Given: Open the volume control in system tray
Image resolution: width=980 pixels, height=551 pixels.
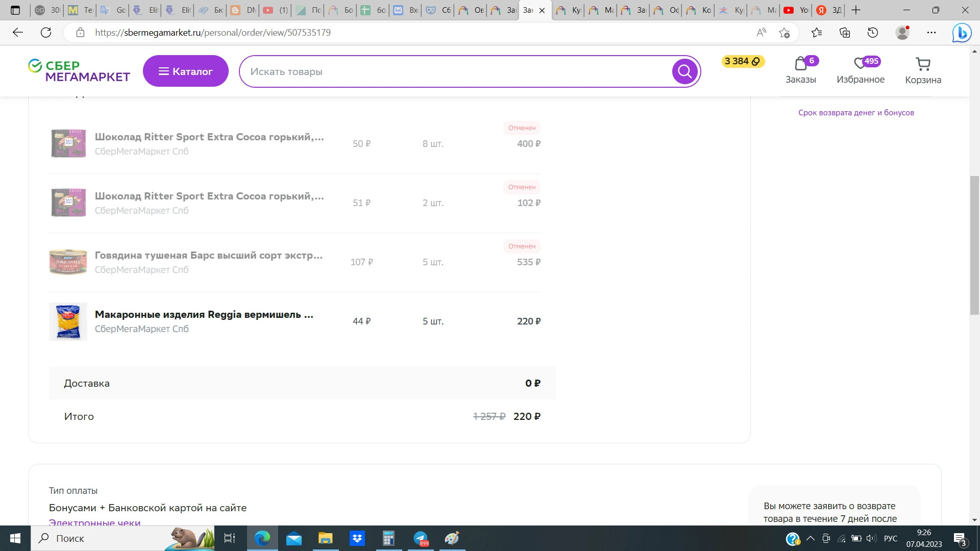Looking at the screenshot, I should (x=871, y=538).
